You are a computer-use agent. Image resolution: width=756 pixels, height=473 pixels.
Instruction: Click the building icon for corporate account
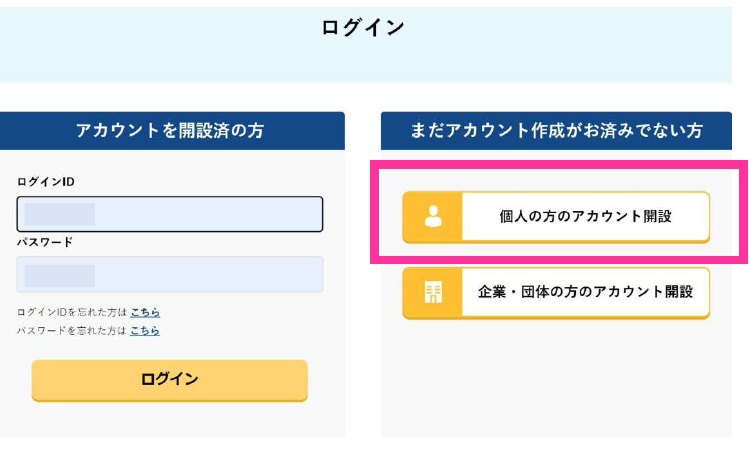pyautogui.click(x=433, y=292)
